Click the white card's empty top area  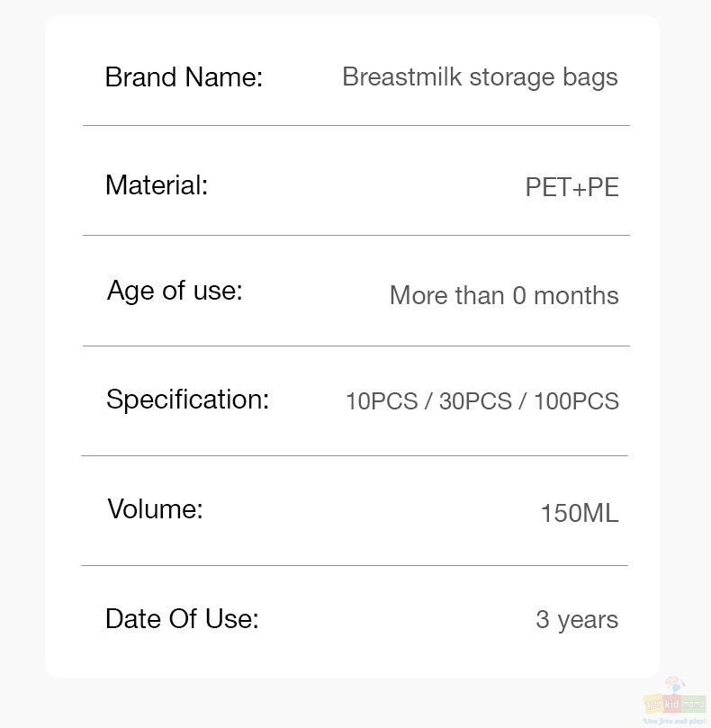[x=352, y=35]
